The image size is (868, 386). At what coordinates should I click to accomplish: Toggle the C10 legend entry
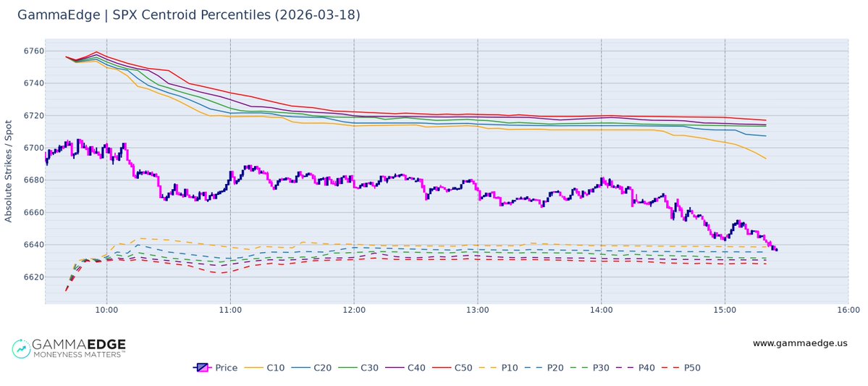264,368
